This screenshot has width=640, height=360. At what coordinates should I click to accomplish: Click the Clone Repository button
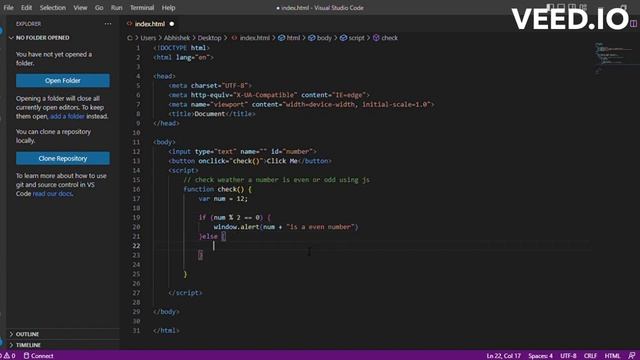pos(63,158)
